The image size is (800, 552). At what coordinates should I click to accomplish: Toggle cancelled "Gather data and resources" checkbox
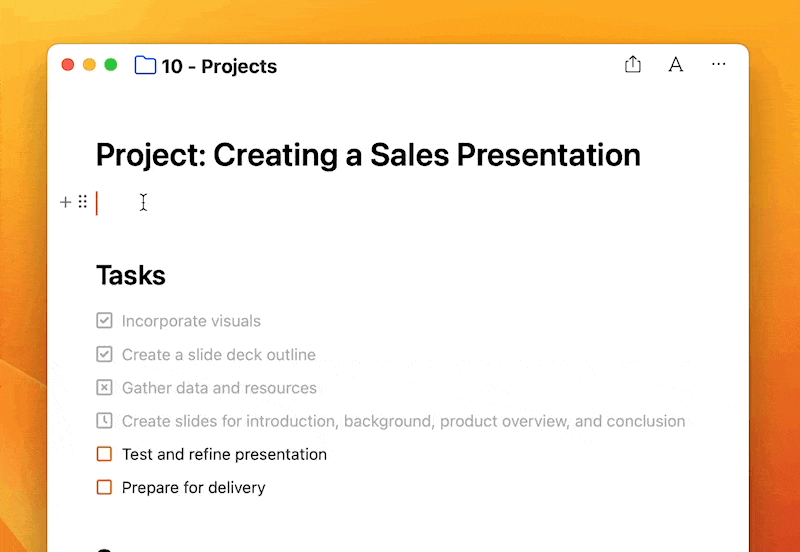coord(104,388)
